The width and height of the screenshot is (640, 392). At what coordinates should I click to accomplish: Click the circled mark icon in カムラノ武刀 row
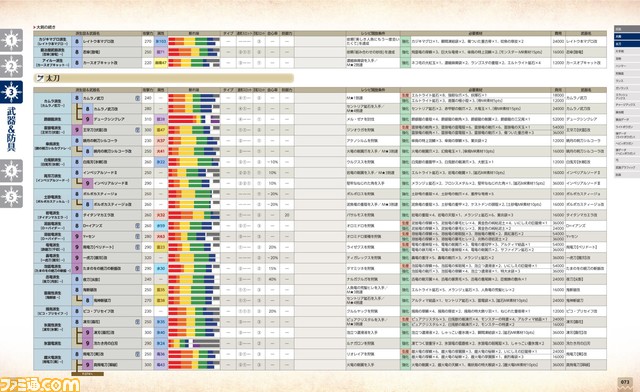click(138, 98)
